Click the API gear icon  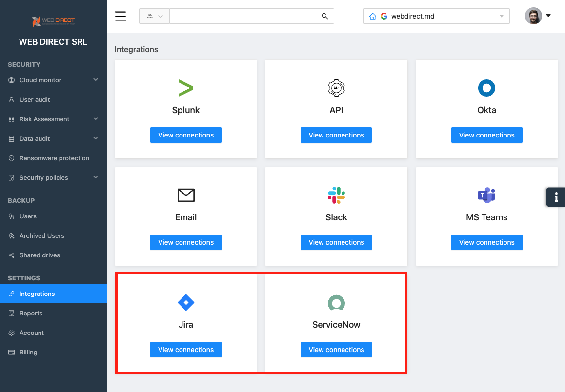click(336, 88)
